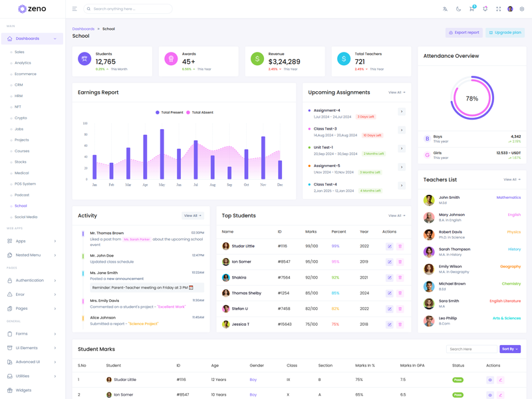Select Analytics in the sidebar
The width and height of the screenshot is (532, 399).
(x=23, y=63)
